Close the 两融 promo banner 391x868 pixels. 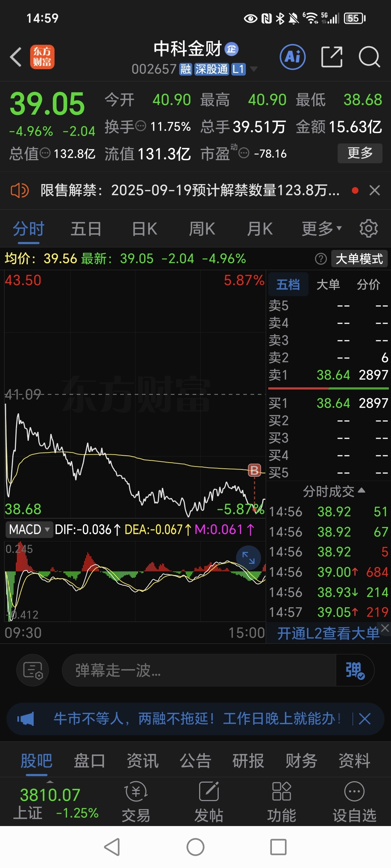[x=365, y=719]
